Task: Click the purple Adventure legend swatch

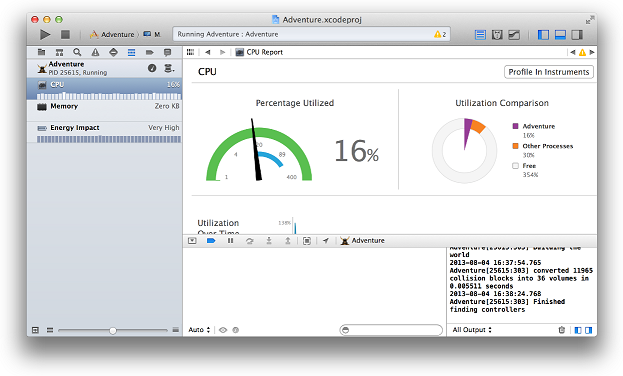Action: click(x=515, y=126)
